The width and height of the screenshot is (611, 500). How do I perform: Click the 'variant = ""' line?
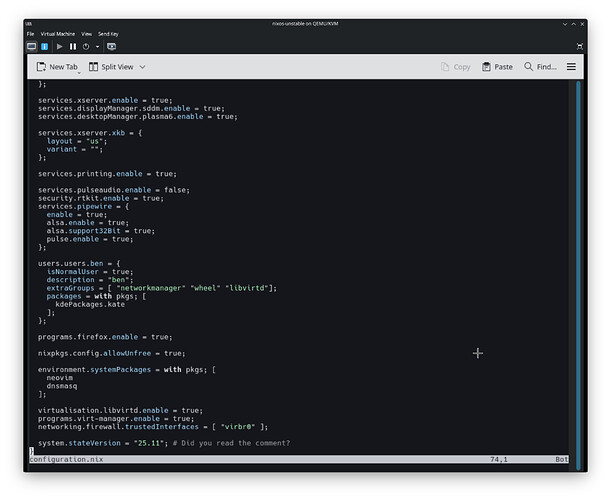click(75, 150)
